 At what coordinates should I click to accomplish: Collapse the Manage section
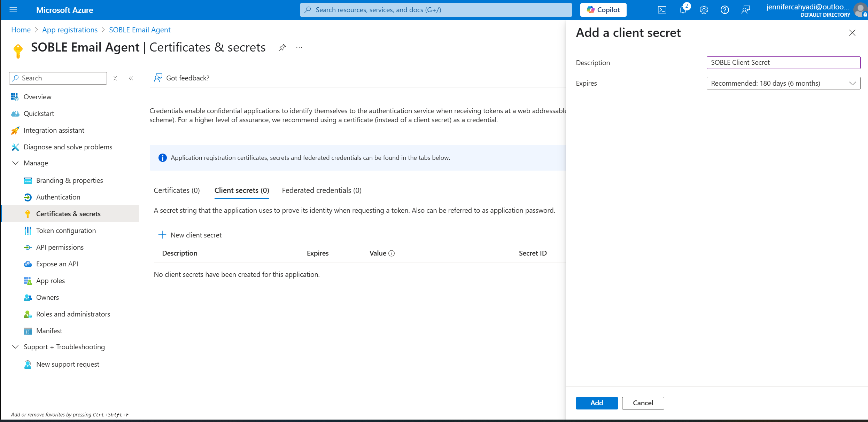tap(15, 163)
